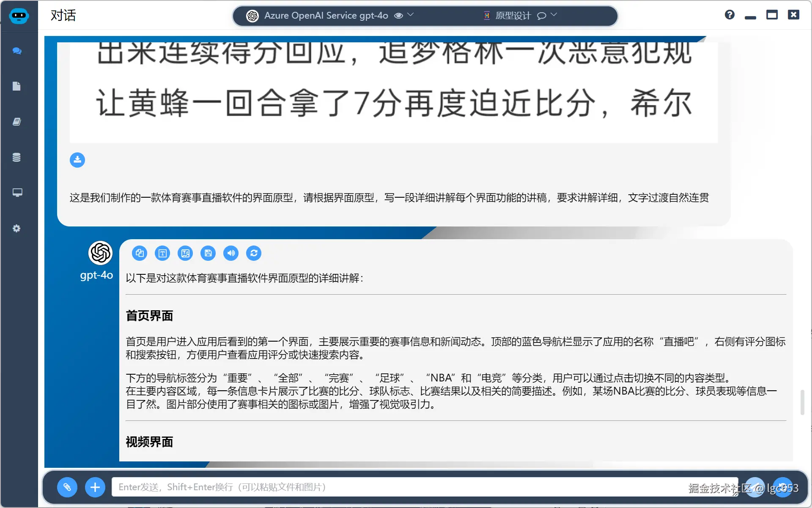Image resolution: width=812 pixels, height=508 pixels.
Task: Expand the 原型设计 preset chevron dropdown
Action: 554,15
